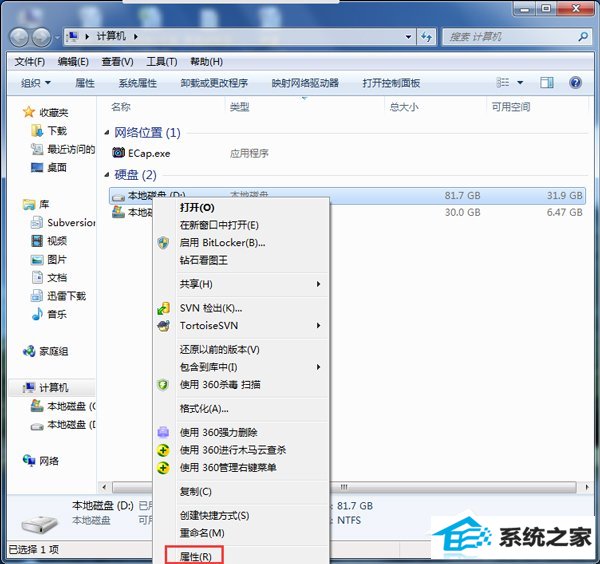Click the Network icon in sidebar
This screenshot has height=564, width=600.
[29, 460]
